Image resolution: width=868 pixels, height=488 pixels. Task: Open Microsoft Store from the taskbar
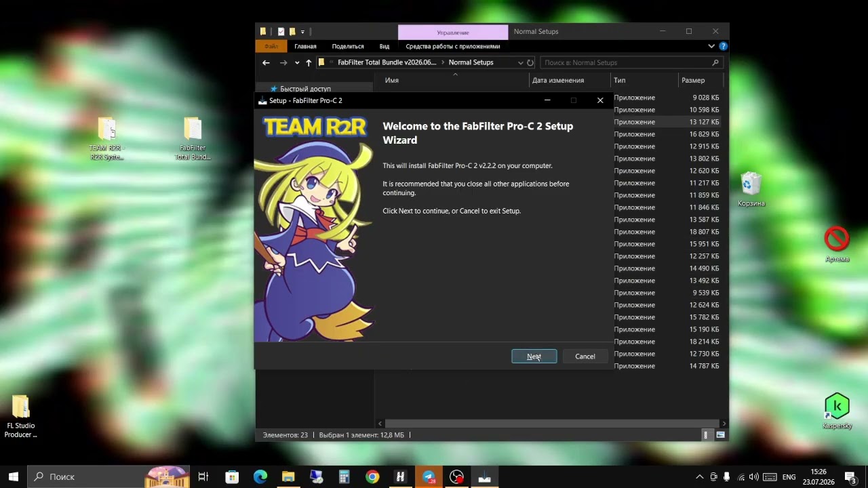232,476
